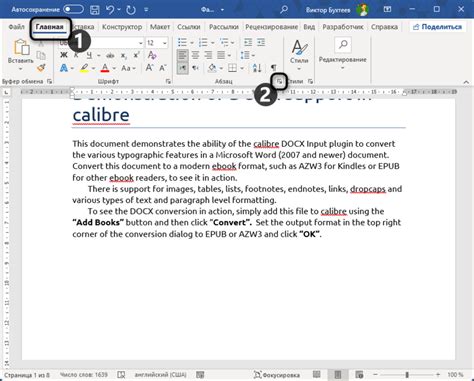The width and height of the screenshot is (474, 381).
Task: Toggle show paragraph marks (¶)
Action: (273, 68)
